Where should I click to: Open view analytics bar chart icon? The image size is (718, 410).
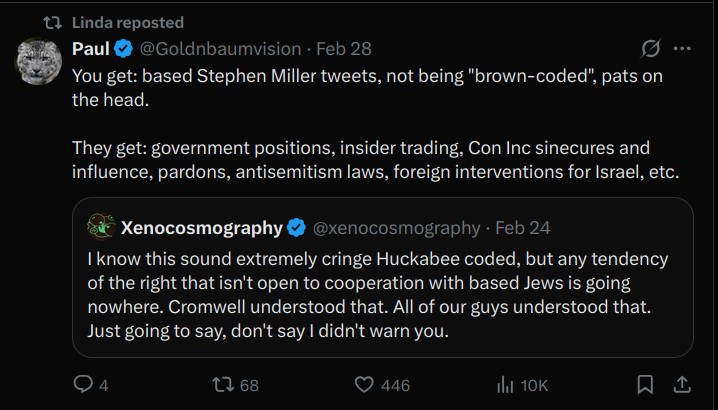click(x=505, y=385)
